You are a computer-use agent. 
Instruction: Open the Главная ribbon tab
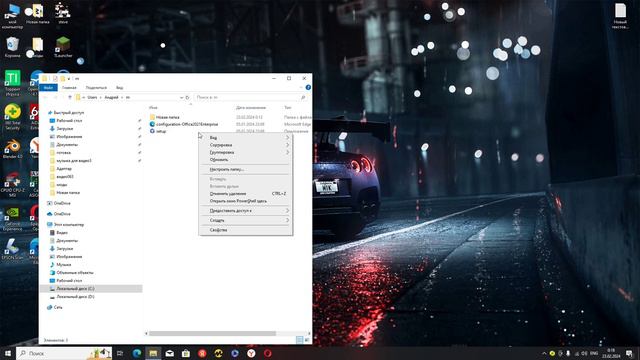[x=69, y=88]
